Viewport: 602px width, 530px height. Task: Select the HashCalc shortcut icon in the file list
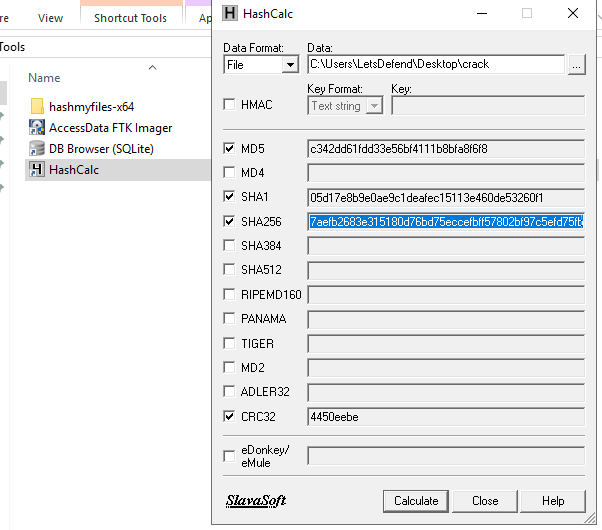37,170
